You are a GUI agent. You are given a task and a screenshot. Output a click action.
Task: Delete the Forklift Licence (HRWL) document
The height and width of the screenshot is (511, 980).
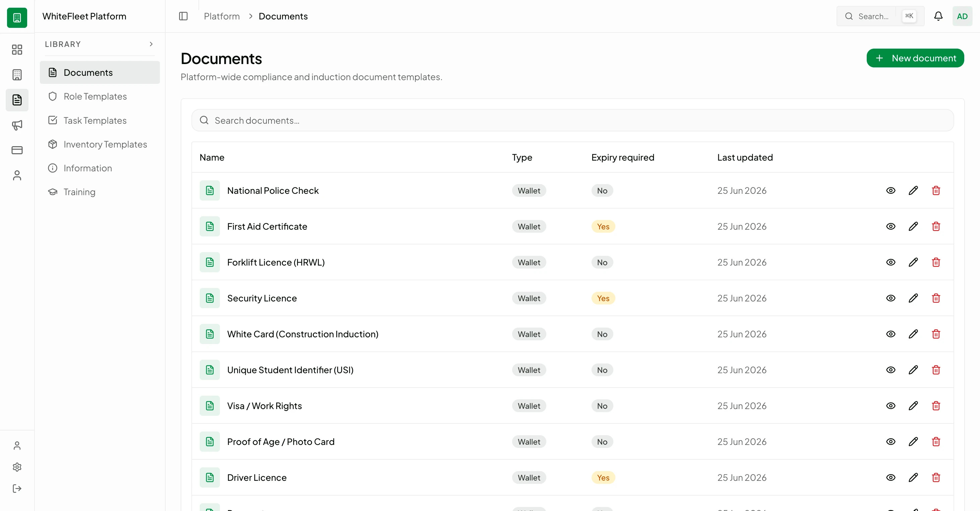[x=936, y=262]
